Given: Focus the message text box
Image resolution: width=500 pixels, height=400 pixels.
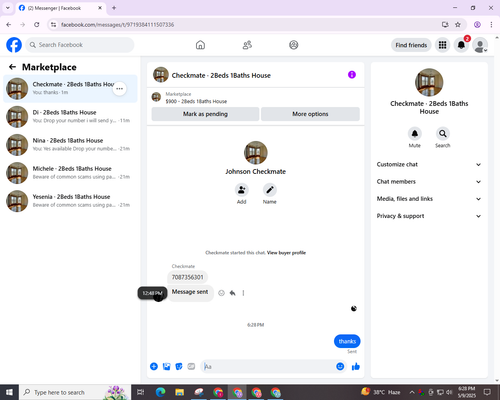Looking at the screenshot, I should coord(268,367).
